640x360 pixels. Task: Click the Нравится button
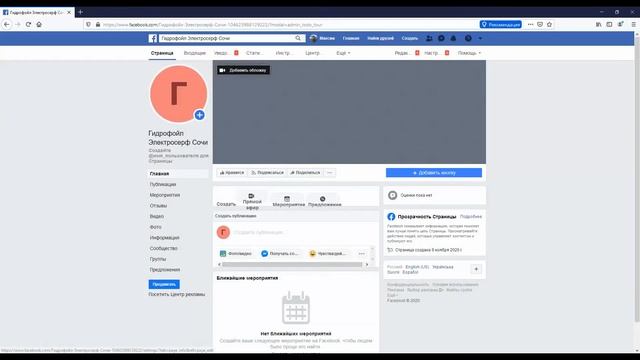click(x=231, y=173)
